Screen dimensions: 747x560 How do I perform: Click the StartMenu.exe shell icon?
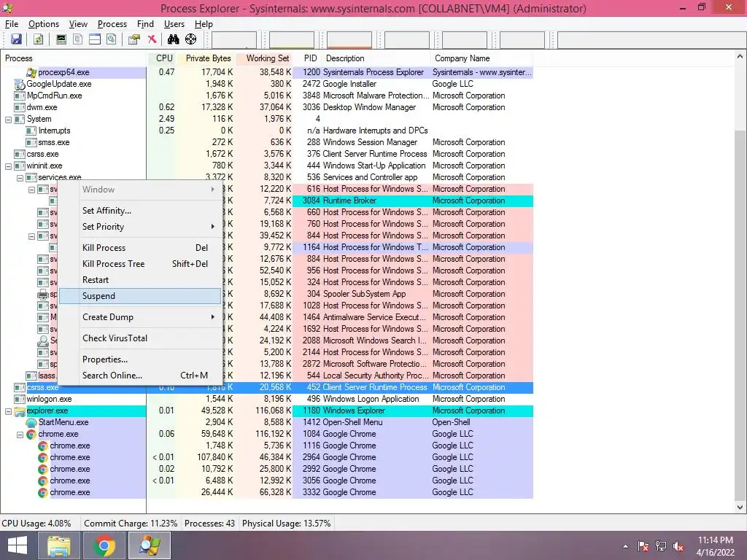[x=31, y=422]
